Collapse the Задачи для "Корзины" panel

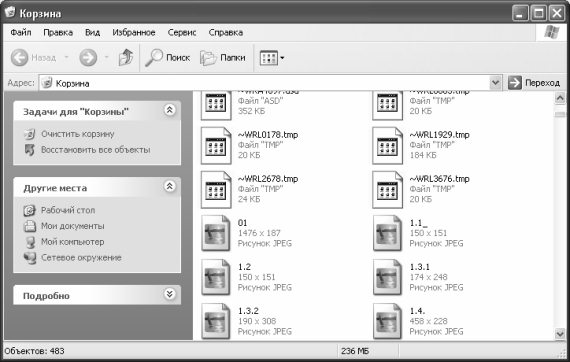pos(169,110)
